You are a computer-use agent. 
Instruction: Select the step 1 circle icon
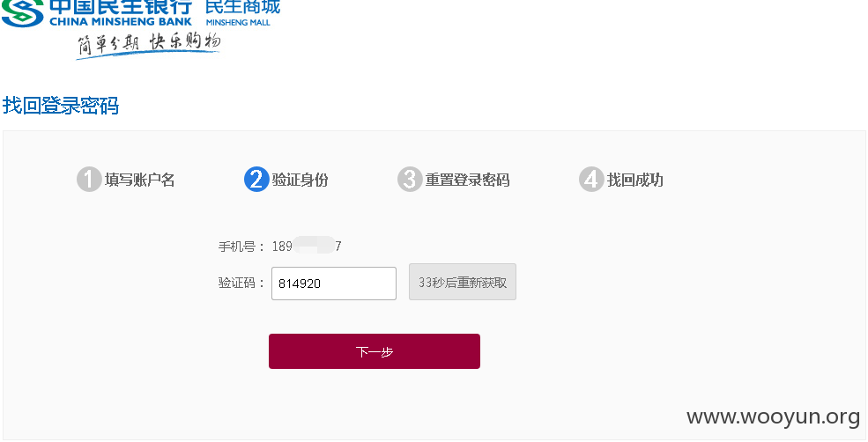pyautogui.click(x=89, y=180)
